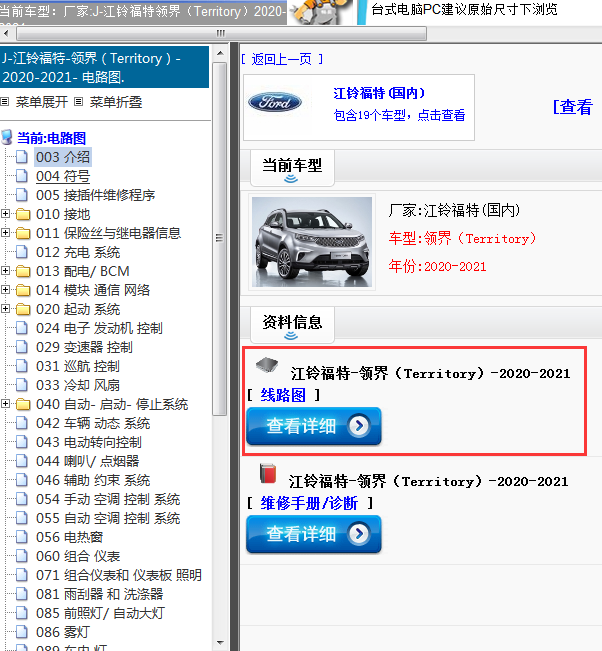
Task: Click the page icon of 012 充电 系统
Action: click(22, 252)
